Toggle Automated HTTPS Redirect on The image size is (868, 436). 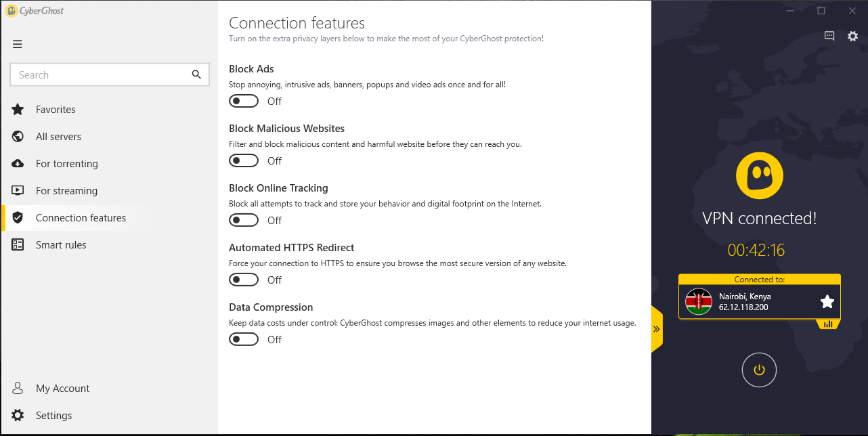tap(244, 280)
